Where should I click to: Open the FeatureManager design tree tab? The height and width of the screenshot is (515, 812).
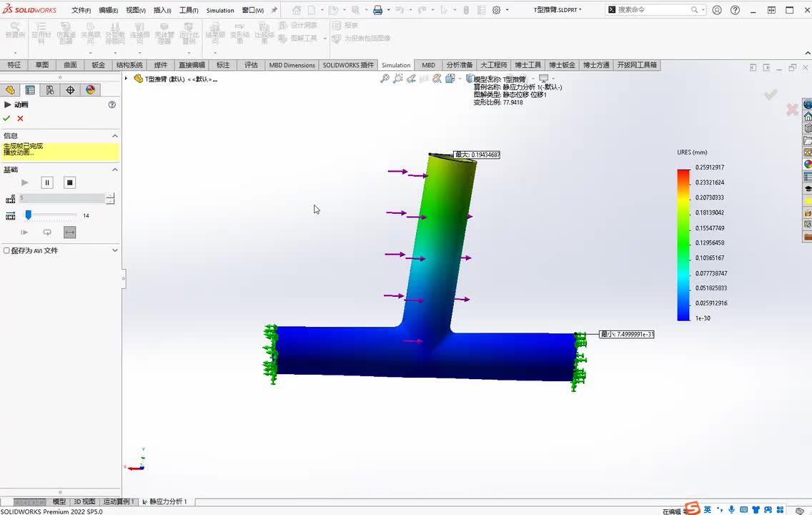[x=10, y=89]
